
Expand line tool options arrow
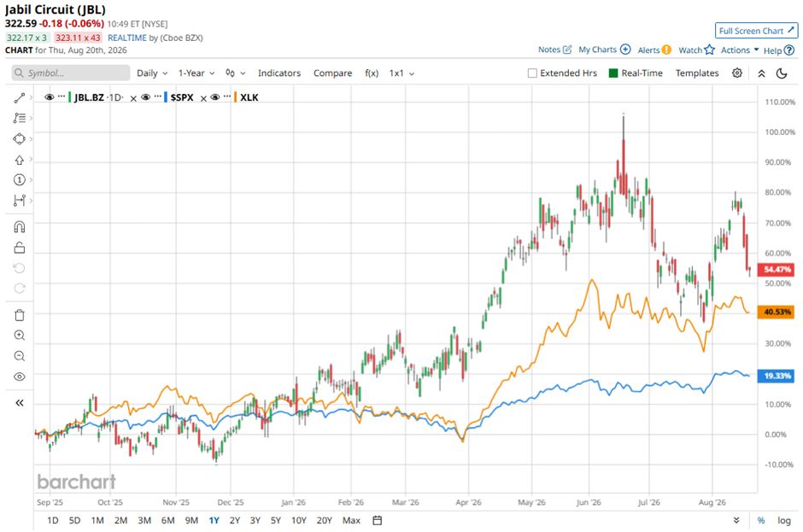(x=31, y=97)
